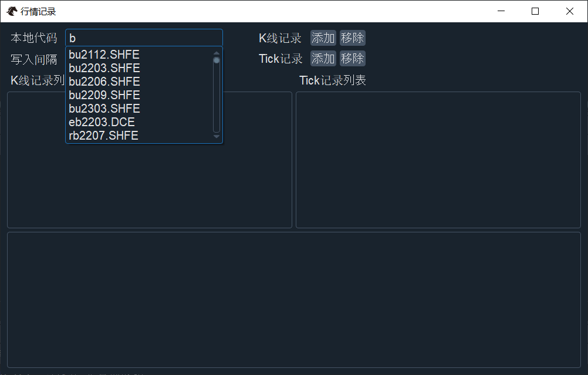Click the 添加 button next to Tick记录
The width and height of the screenshot is (588, 375).
point(323,58)
